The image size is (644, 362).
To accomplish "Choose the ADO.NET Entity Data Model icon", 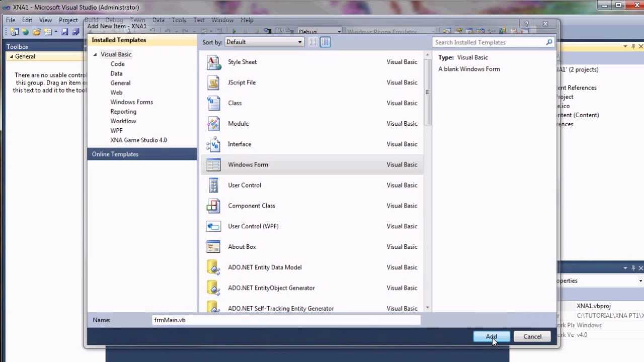I will 213,267.
